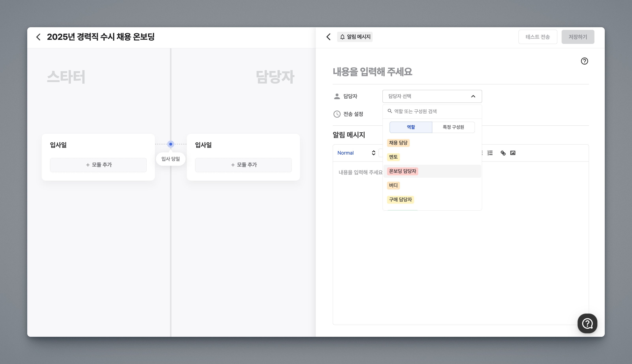Image resolution: width=632 pixels, height=364 pixels.
Task: Switch to the 특정 구성원 segment
Action: click(453, 127)
